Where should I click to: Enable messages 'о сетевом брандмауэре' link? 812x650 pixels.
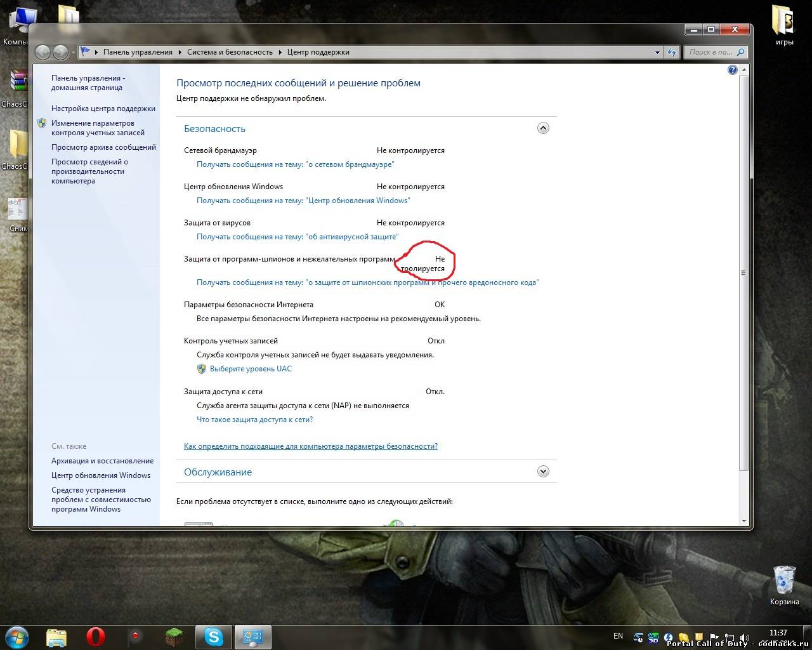point(296,164)
